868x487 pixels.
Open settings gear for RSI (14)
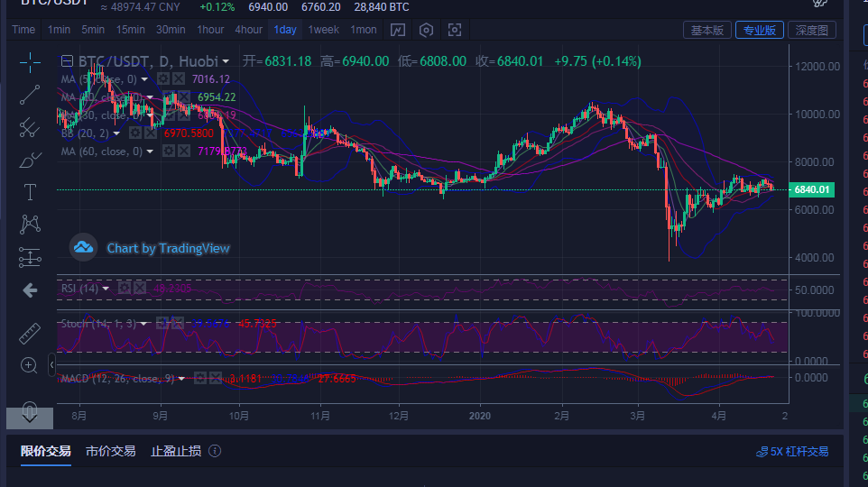coord(125,288)
